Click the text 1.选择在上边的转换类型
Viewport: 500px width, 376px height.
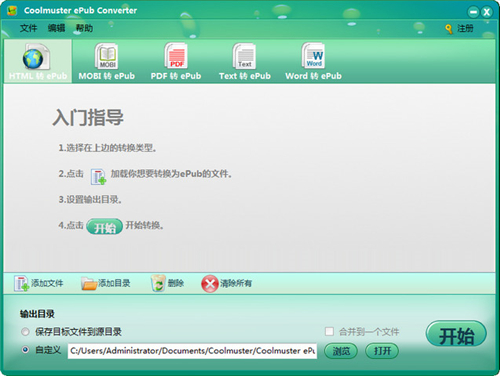107,148
